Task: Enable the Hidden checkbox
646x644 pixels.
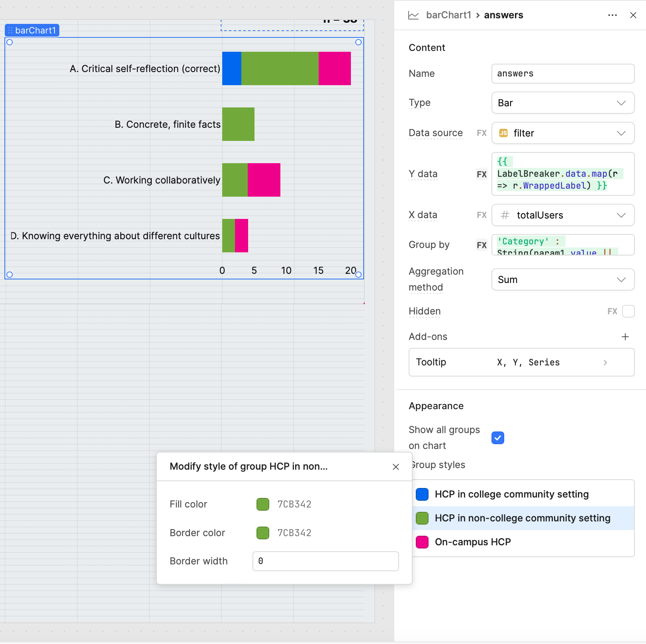Action: (x=628, y=311)
